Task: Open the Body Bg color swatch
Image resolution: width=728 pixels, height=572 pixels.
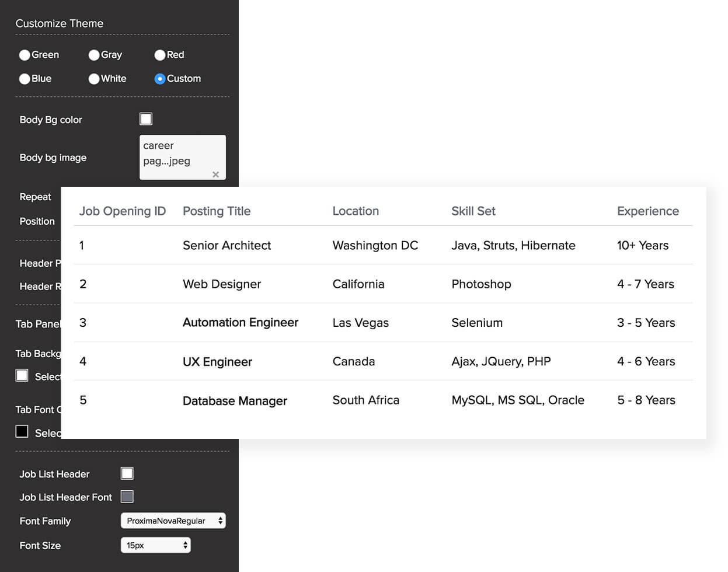Action: (x=146, y=119)
